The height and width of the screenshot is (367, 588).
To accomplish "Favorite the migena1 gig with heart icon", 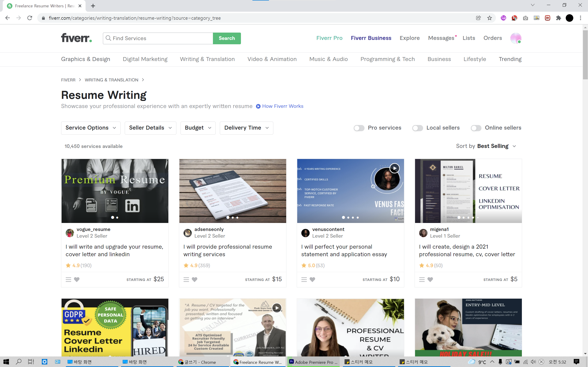I will click(x=430, y=279).
